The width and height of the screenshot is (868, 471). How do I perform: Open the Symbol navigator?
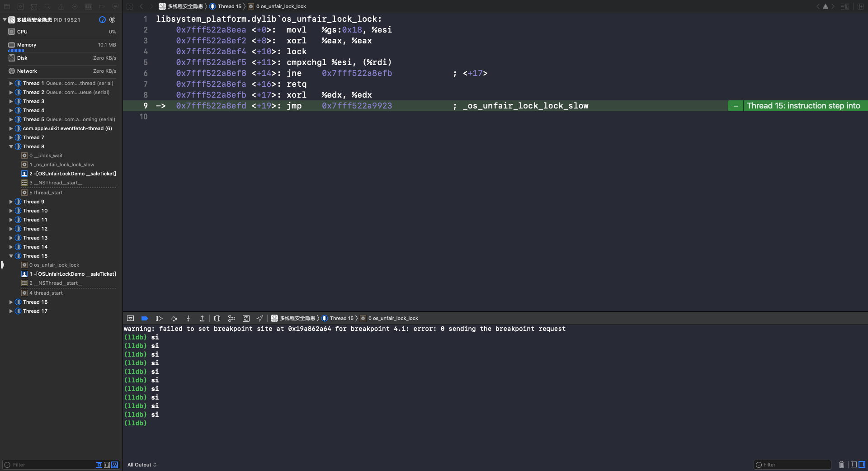[34, 6]
